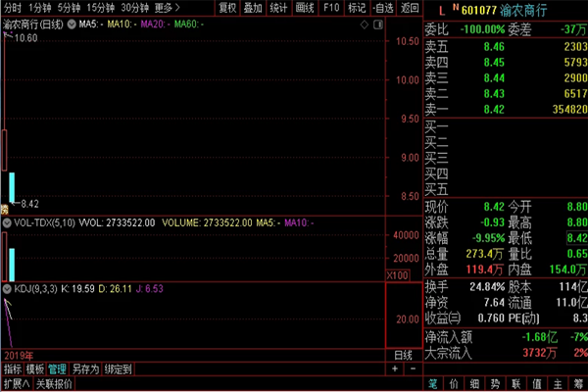Toggle the side panel layout icon
This screenshot has width=588, height=392.
378,24
